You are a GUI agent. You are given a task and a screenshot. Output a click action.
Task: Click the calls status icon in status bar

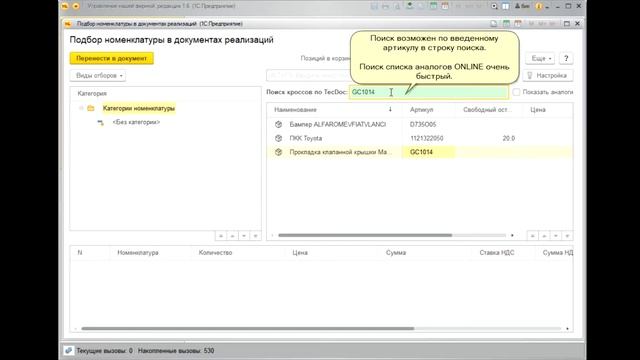(x=69, y=350)
